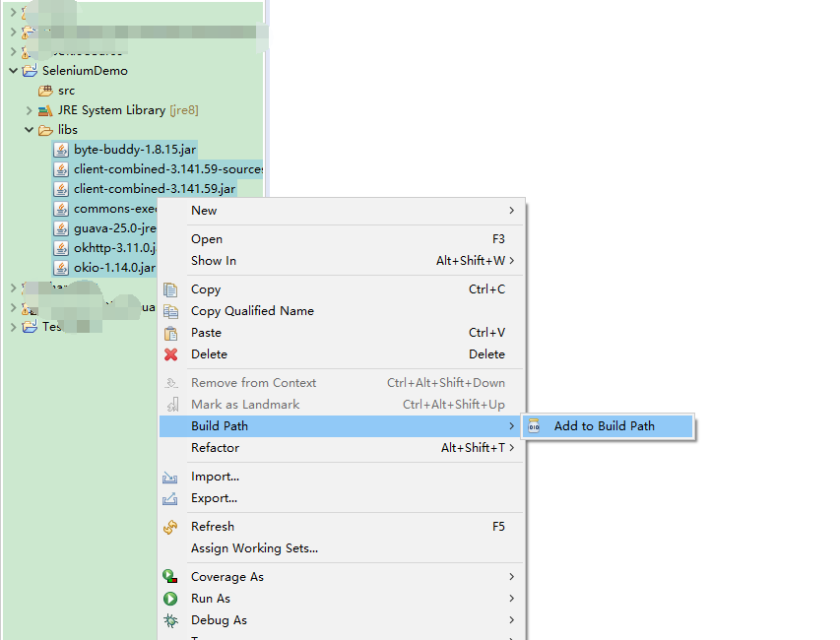Collapse the libs folder node

(29, 130)
